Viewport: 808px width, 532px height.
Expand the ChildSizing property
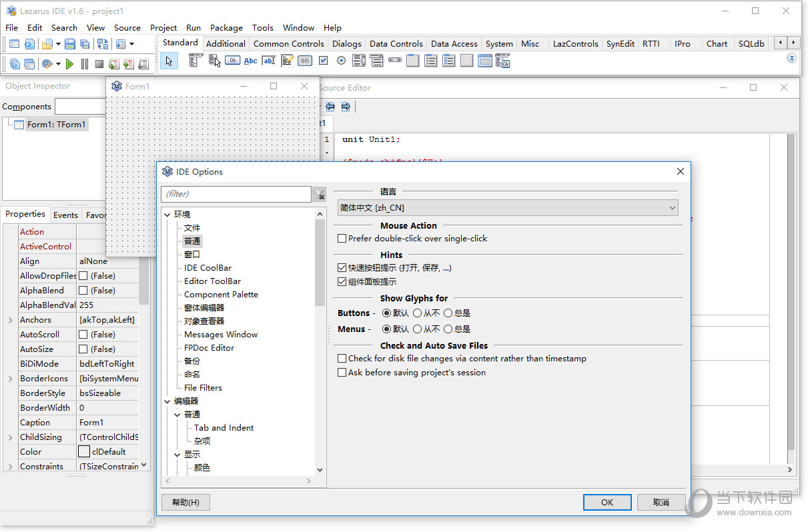click(x=10, y=437)
